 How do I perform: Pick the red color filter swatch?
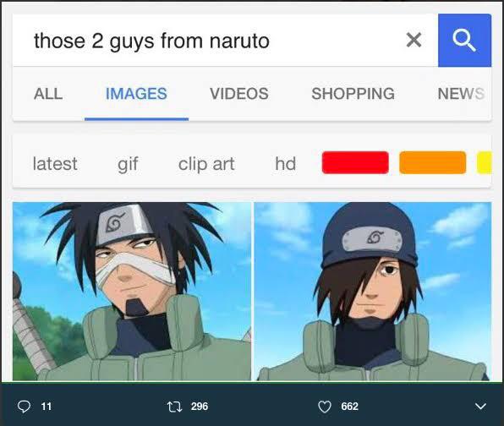point(355,162)
